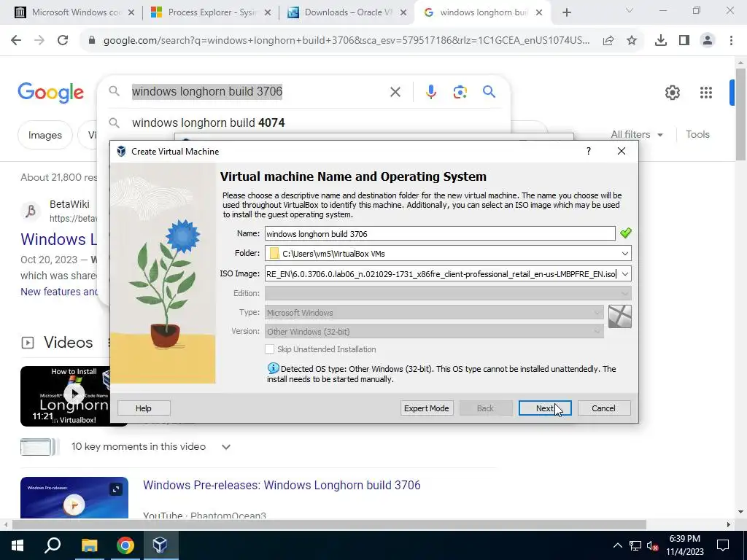Go forward in Chrome

coord(39,41)
